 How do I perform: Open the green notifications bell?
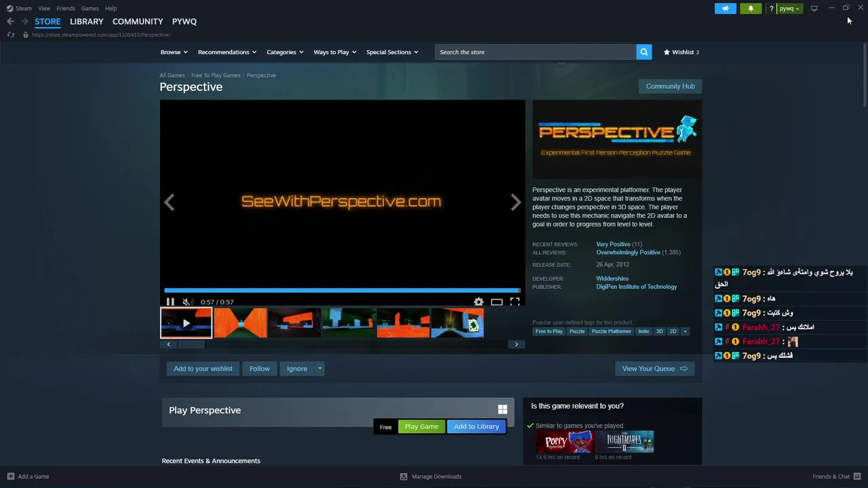pyautogui.click(x=751, y=8)
